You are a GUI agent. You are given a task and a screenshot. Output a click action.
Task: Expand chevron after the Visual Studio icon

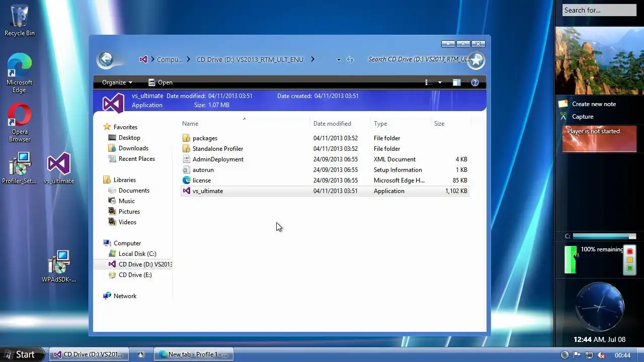[152, 59]
